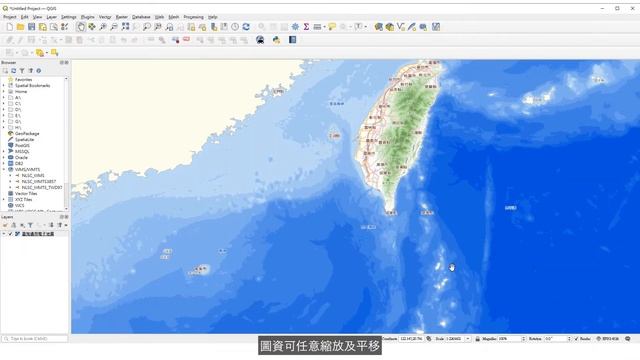Activate the Pan Map hand tool
This screenshot has width=640, height=360.
[x=81, y=27]
